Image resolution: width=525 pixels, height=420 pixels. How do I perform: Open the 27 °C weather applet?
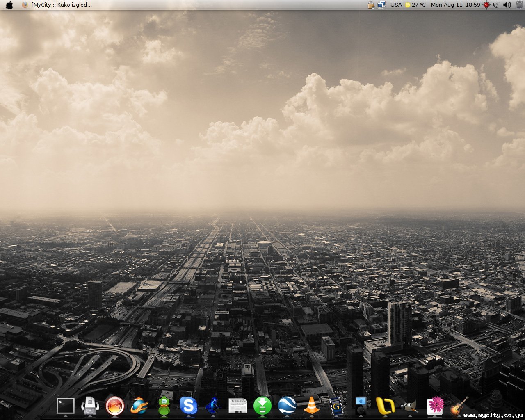tap(415, 5)
